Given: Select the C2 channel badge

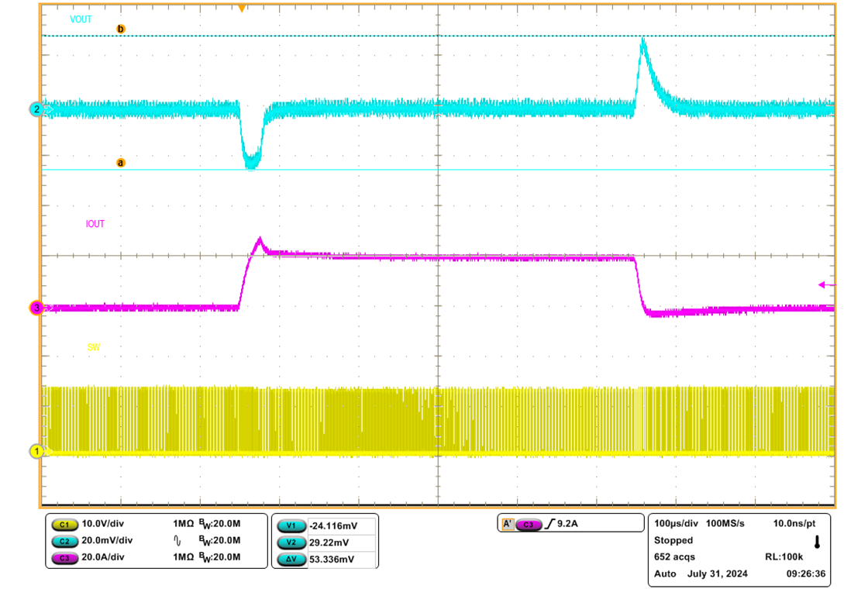Looking at the screenshot, I should click(x=64, y=540).
